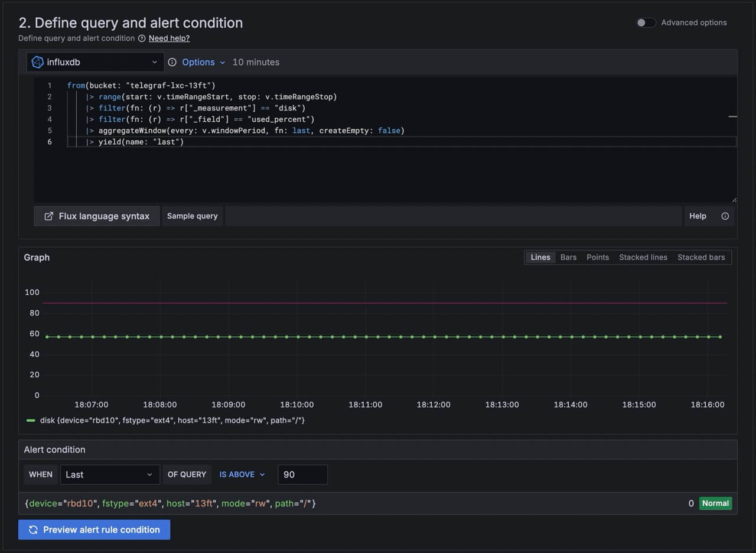The height and width of the screenshot is (553, 756).
Task: Click the external link icon for Flux syntax
Action: coord(49,216)
